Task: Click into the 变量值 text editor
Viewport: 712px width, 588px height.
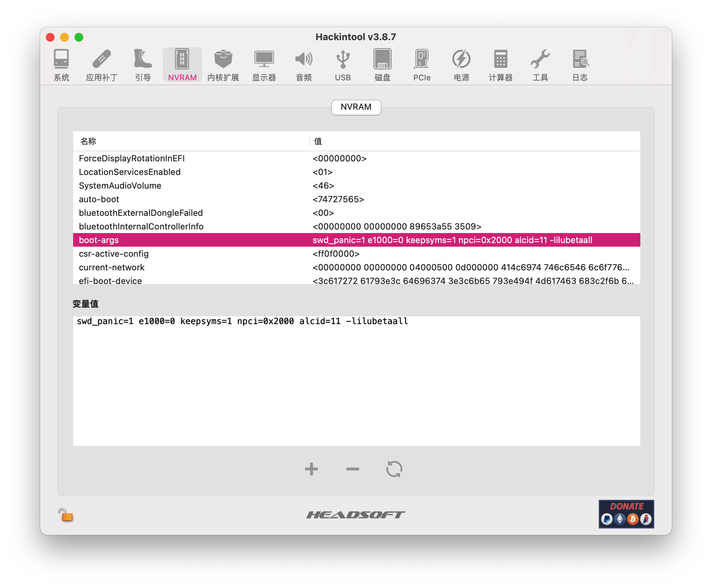Action: 357,381
